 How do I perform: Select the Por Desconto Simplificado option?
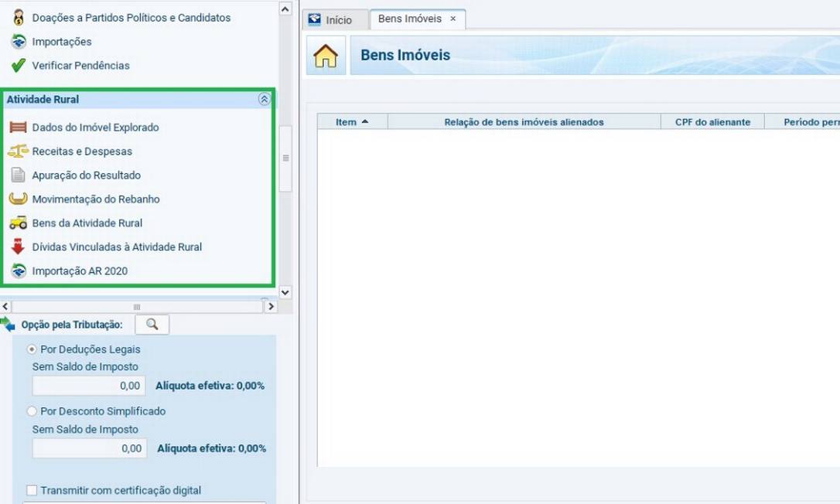click(32, 411)
